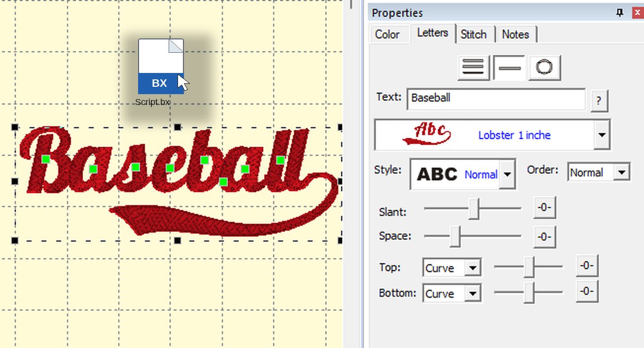The height and width of the screenshot is (348, 644).
Task: Reset Top curve with -0- button
Action: coord(587,266)
